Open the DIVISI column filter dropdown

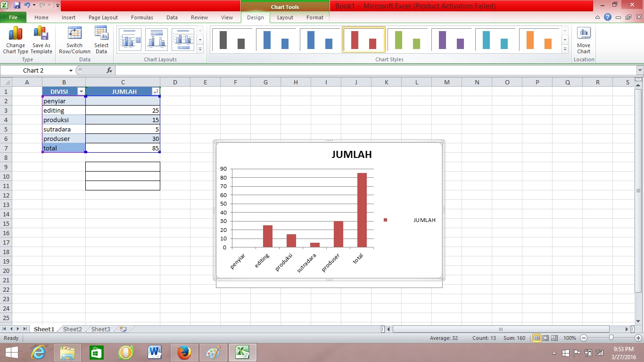point(81,91)
